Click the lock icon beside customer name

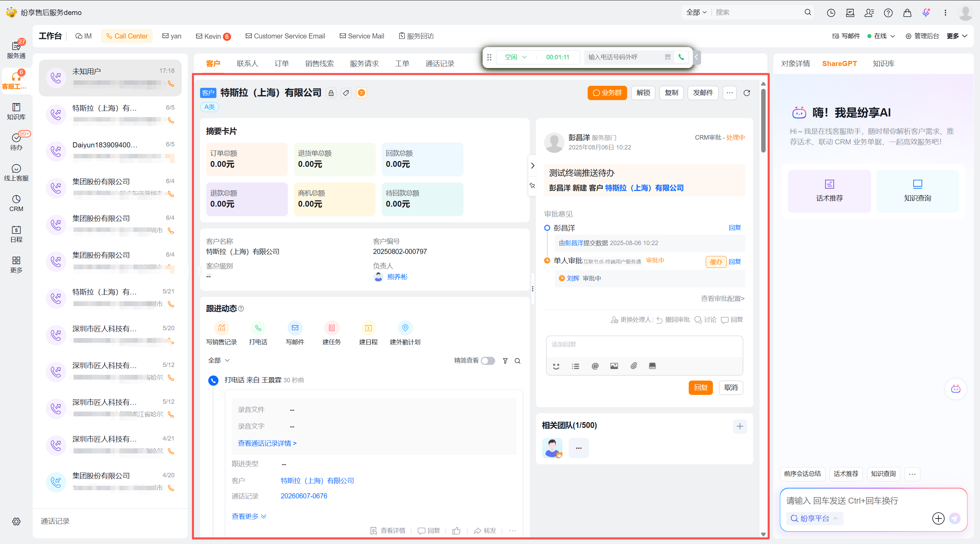click(331, 93)
